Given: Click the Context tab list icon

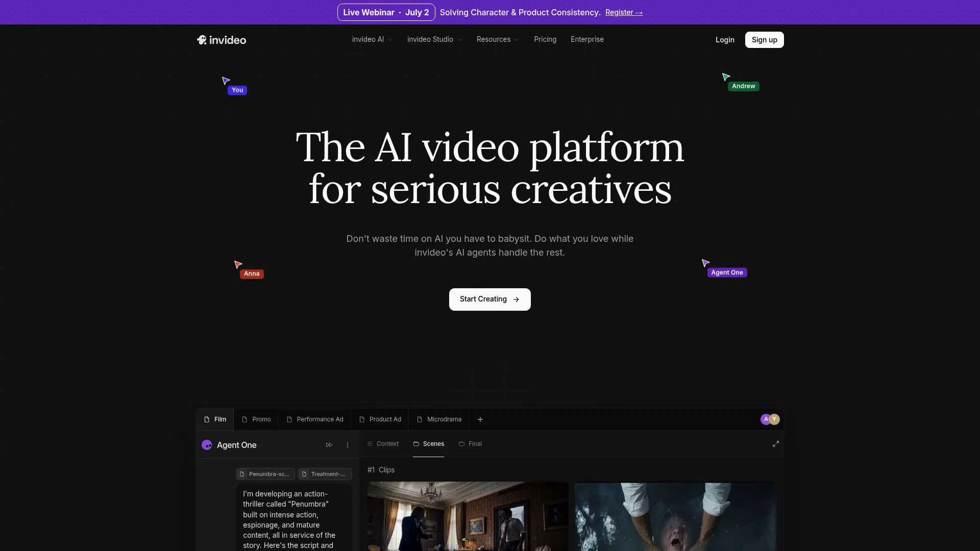Looking at the screenshot, I should coord(370,444).
